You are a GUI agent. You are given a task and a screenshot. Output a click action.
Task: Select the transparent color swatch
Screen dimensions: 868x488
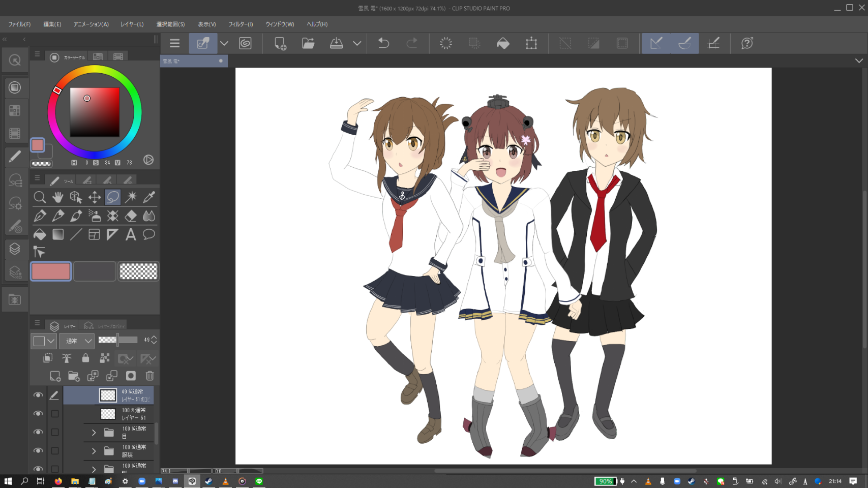click(x=138, y=271)
